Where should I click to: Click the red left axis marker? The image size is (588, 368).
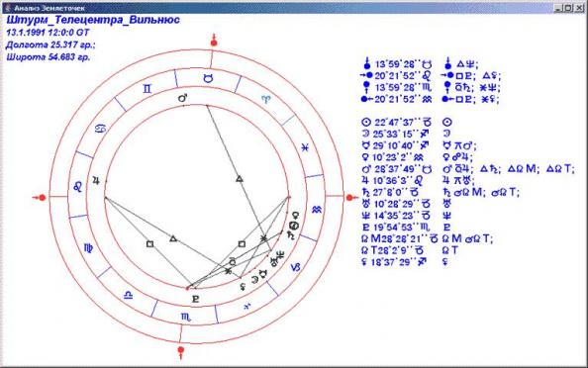[x=40, y=198]
